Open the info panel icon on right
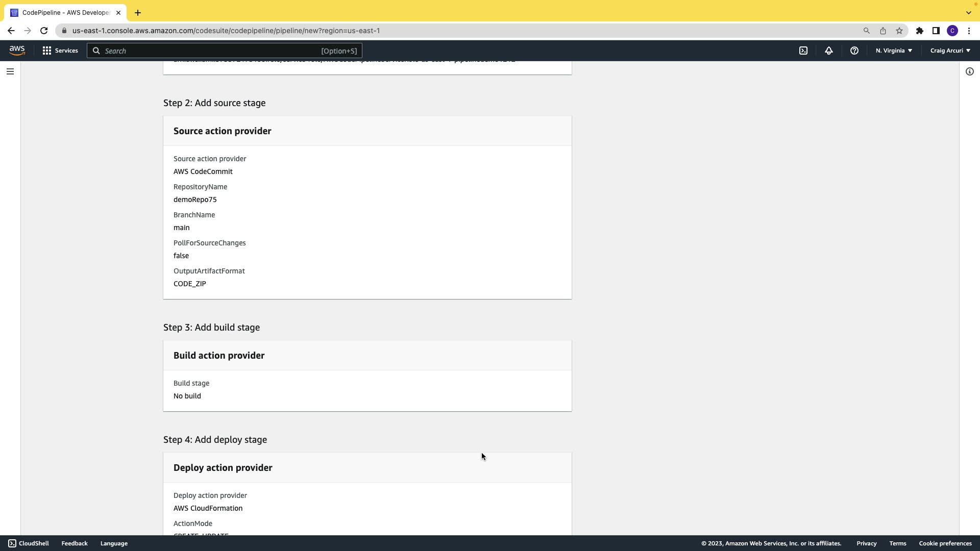The image size is (980, 551). (x=969, y=71)
